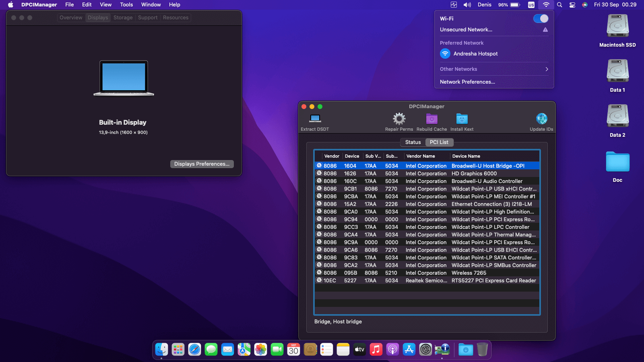
Task: Open Podcasts from the dock
Action: point(392,350)
